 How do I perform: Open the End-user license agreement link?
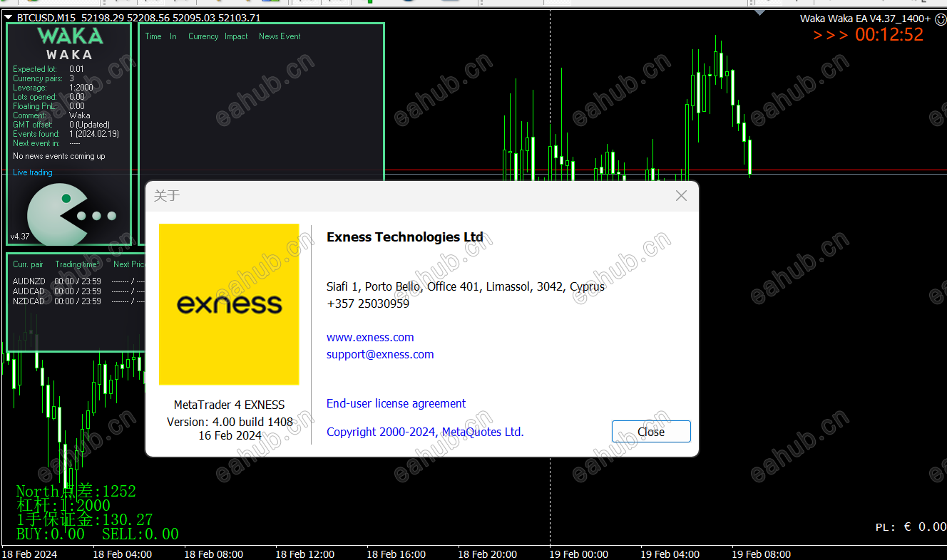point(396,404)
